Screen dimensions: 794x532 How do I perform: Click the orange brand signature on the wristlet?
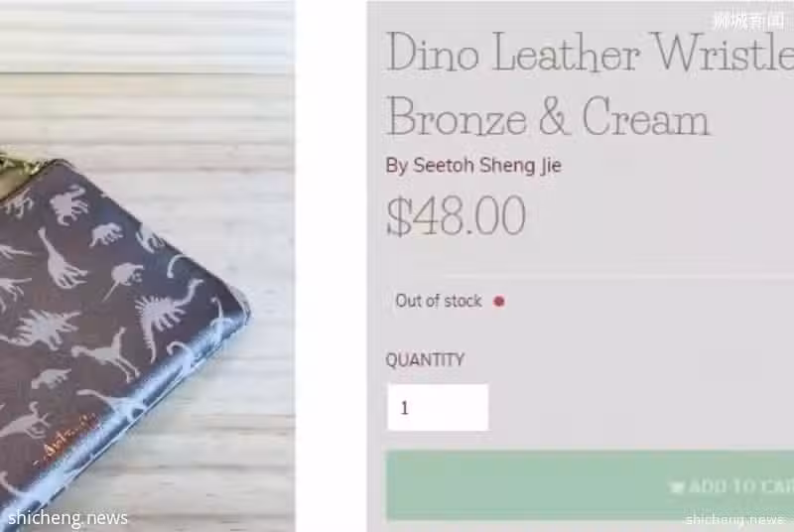pyautogui.click(x=66, y=439)
